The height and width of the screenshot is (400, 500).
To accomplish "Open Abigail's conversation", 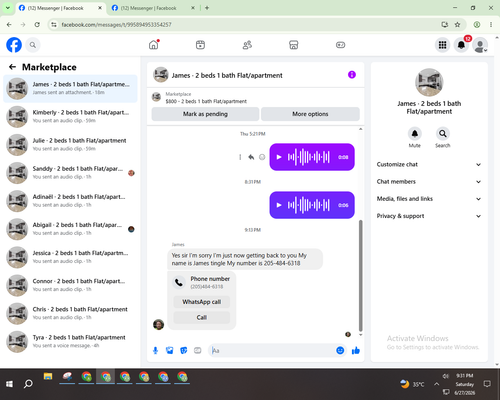I will click(70, 229).
